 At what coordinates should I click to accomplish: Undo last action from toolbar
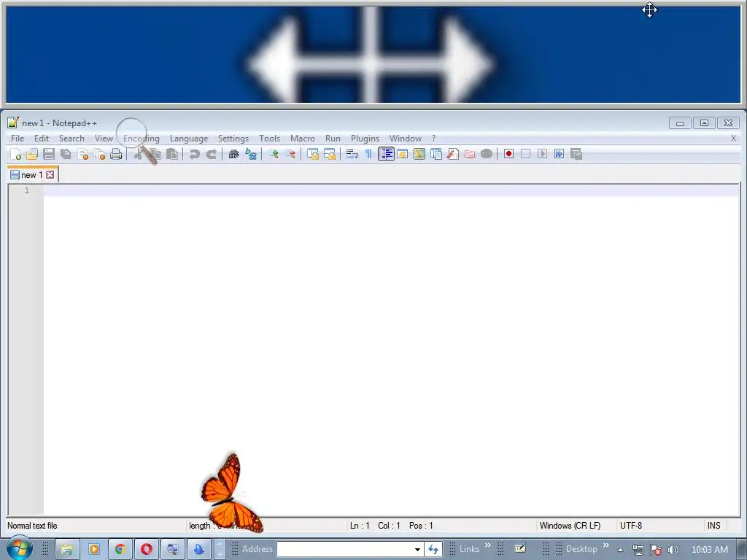(x=194, y=154)
